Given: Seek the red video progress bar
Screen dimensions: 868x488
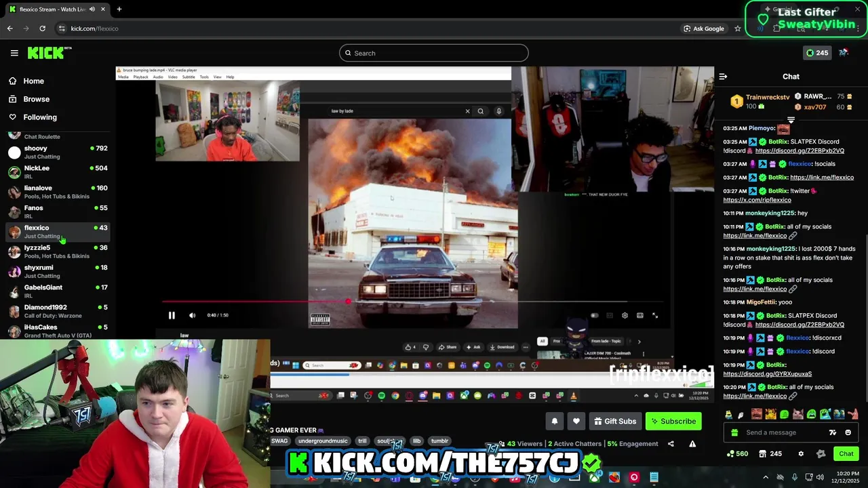Looking at the screenshot, I should (412, 302).
